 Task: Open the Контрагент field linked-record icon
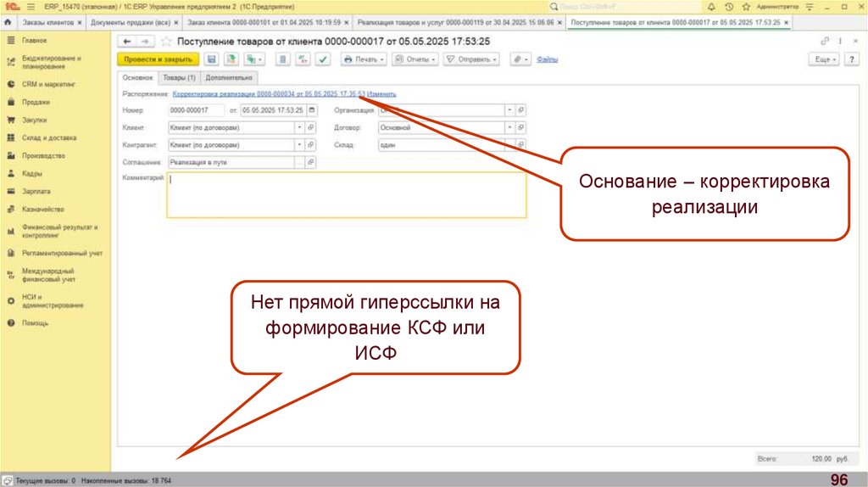coord(311,144)
